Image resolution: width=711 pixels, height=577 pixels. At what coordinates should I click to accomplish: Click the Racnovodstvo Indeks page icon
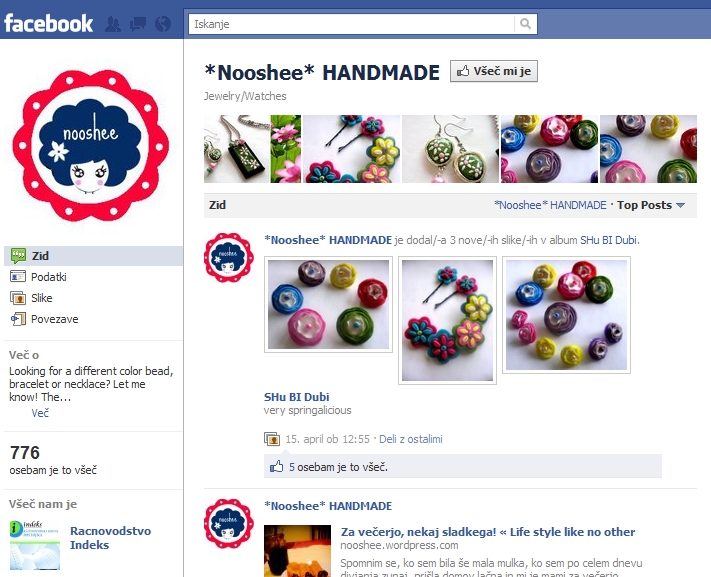point(35,545)
